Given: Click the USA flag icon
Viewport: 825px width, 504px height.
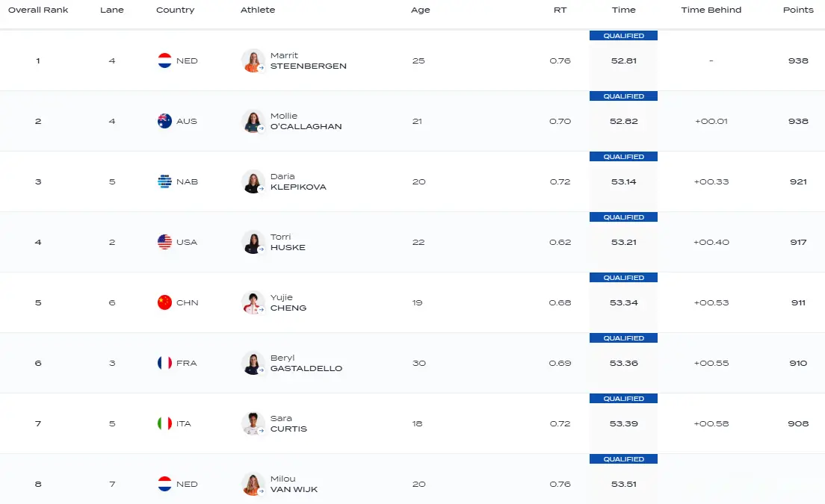Looking at the screenshot, I should pos(165,242).
